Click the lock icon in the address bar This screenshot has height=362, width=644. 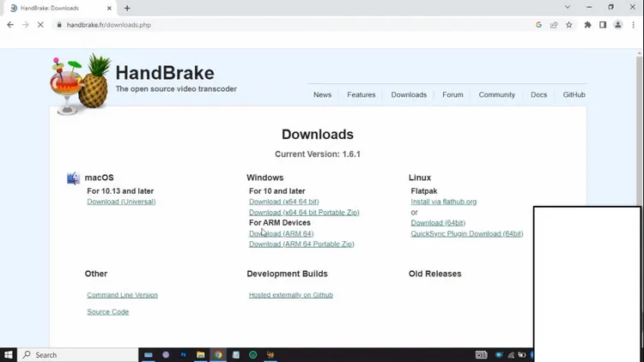[59, 25]
